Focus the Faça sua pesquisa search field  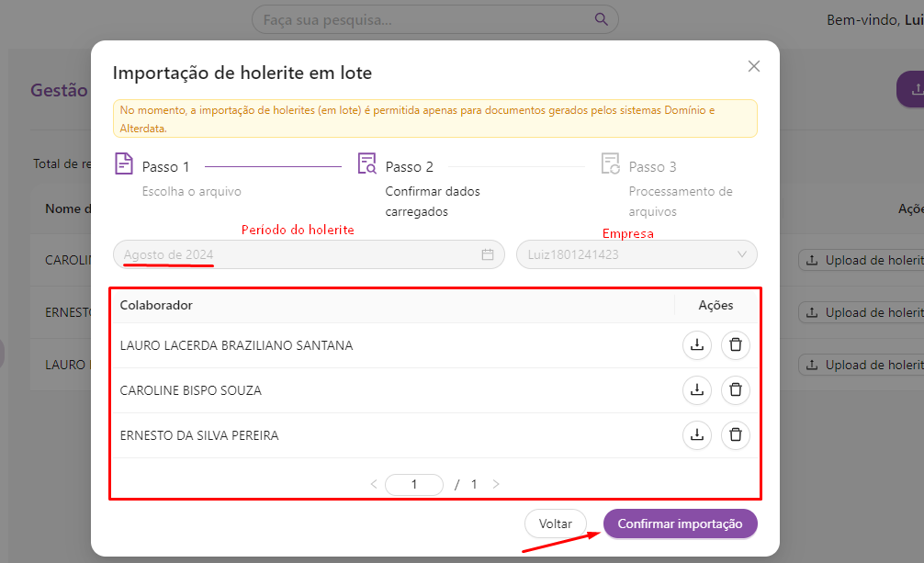click(x=423, y=19)
